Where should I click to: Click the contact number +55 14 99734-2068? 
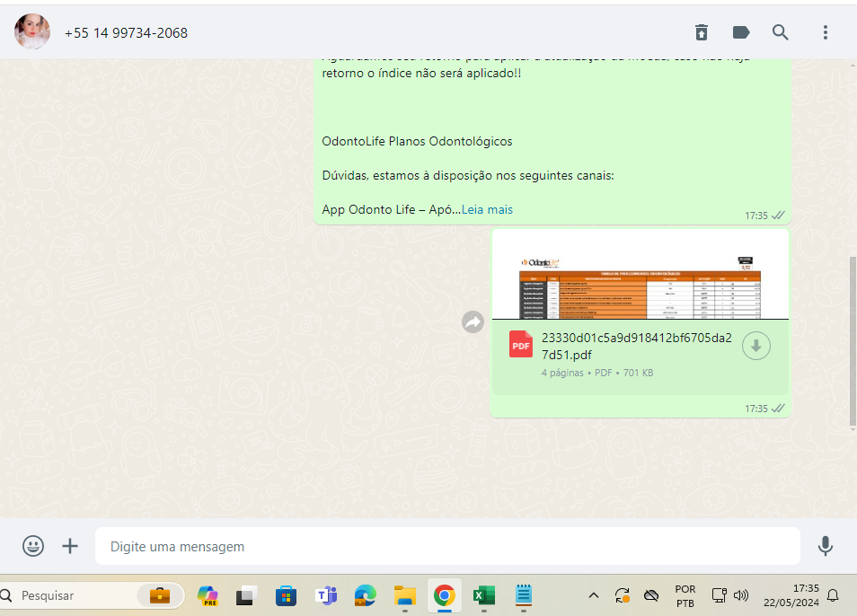[x=127, y=32]
